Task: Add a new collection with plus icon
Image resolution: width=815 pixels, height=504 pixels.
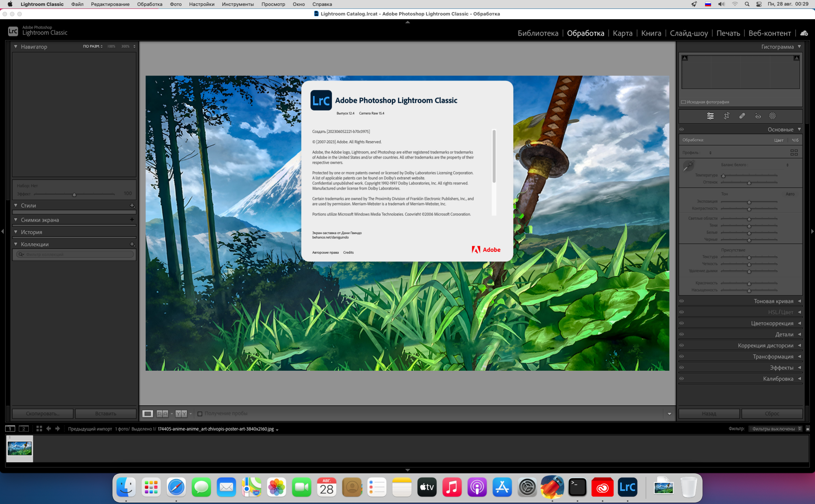Action: click(132, 244)
